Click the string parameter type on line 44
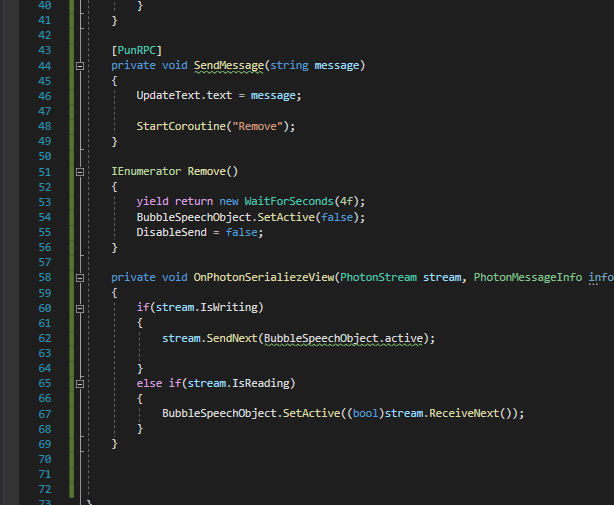 (x=289, y=65)
